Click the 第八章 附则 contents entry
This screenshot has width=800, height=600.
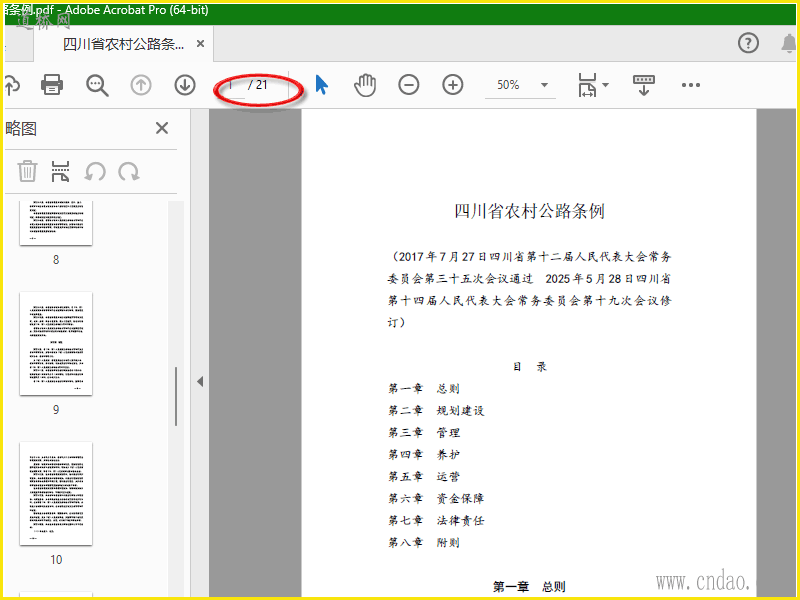pyautogui.click(x=423, y=542)
